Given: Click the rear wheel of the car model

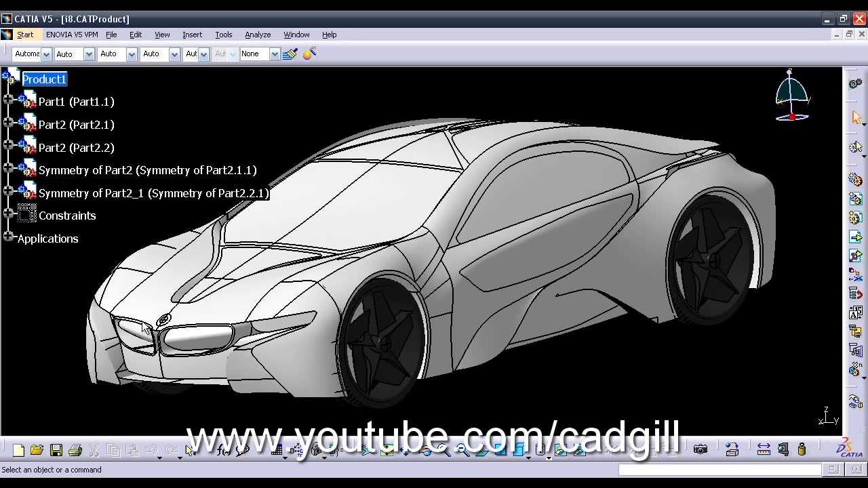Looking at the screenshot, I should tap(712, 259).
